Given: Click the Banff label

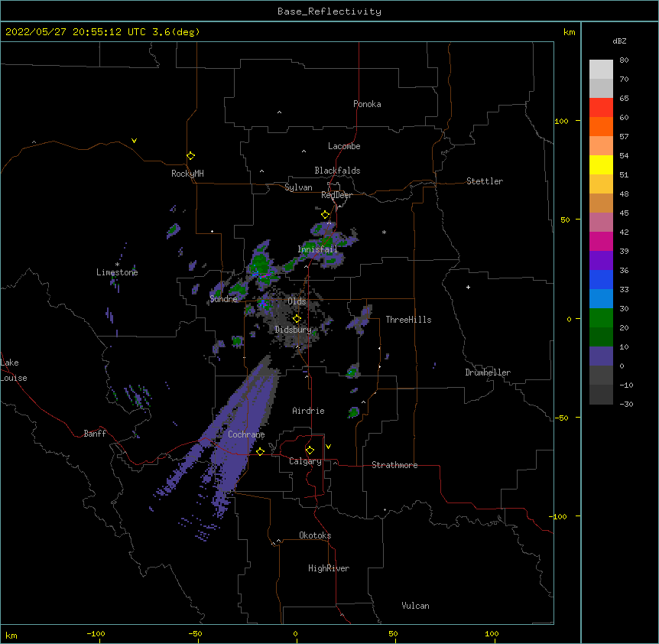Looking at the screenshot, I should (x=95, y=434).
